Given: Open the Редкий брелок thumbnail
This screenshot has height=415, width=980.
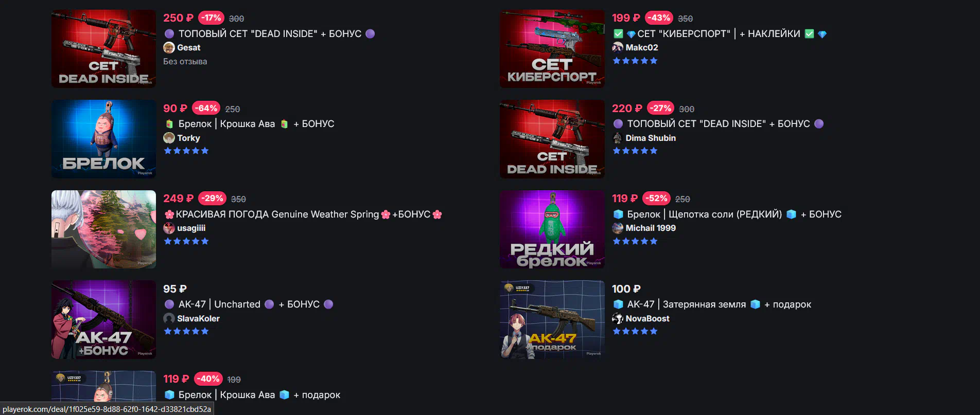Looking at the screenshot, I should tap(552, 229).
